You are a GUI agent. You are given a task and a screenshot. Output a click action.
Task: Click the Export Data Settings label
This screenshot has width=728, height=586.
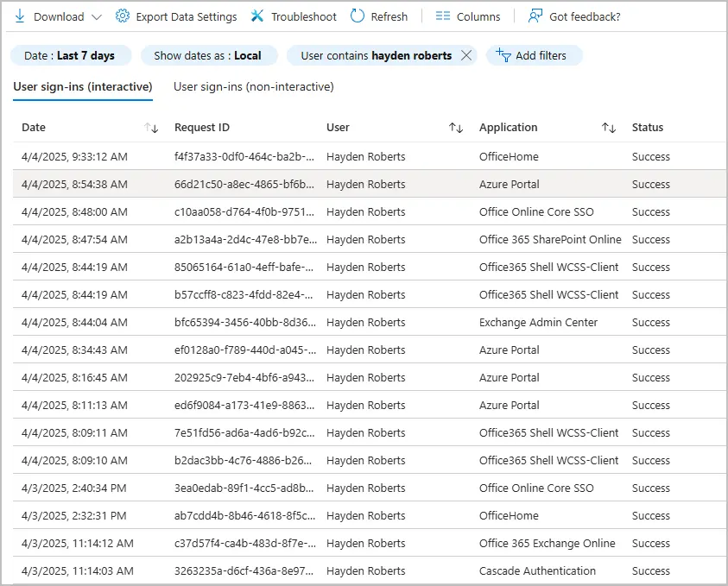pyautogui.click(x=187, y=17)
